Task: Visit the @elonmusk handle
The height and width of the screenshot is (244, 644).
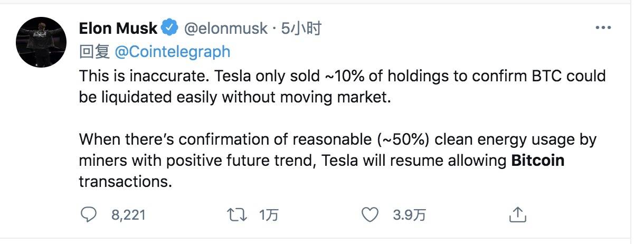Action: coord(224,29)
